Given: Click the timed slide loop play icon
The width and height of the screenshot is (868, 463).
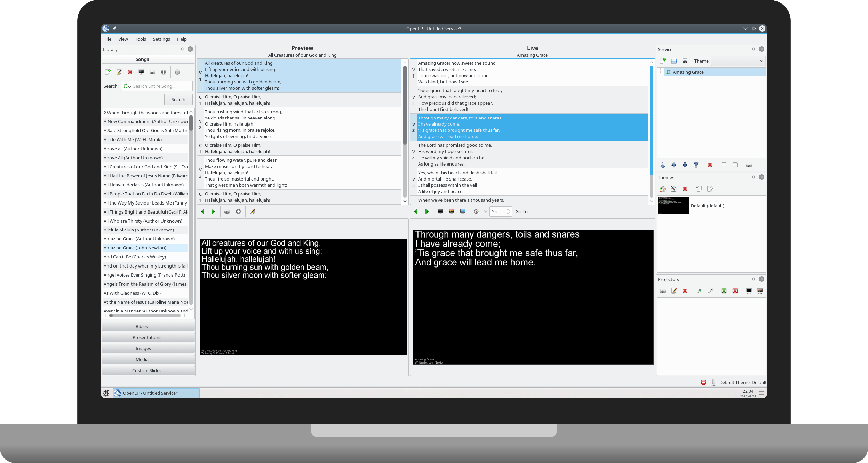Looking at the screenshot, I should (x=477, y=211).
